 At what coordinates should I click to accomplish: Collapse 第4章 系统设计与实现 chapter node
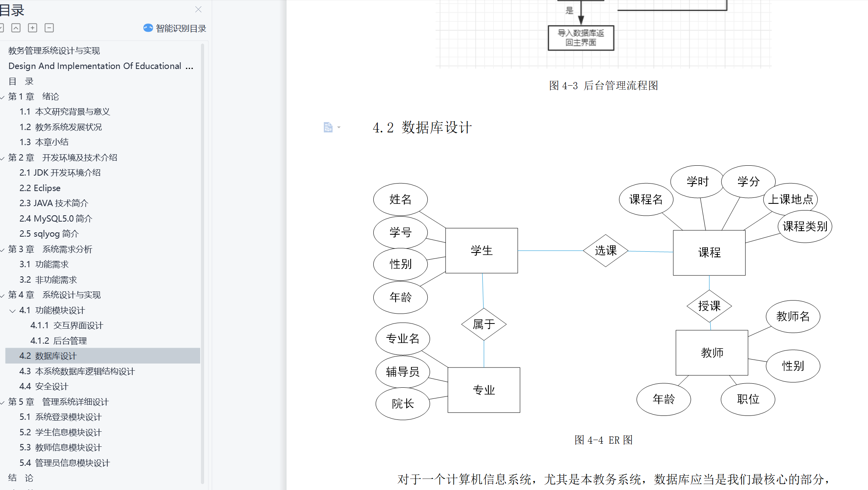point(2,295)
